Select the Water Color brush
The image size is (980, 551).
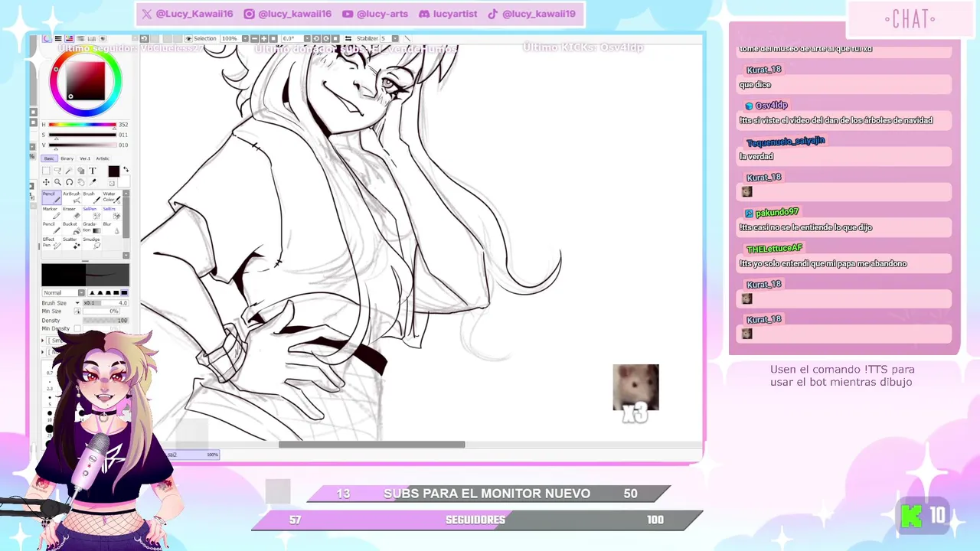tap(112, 197)
